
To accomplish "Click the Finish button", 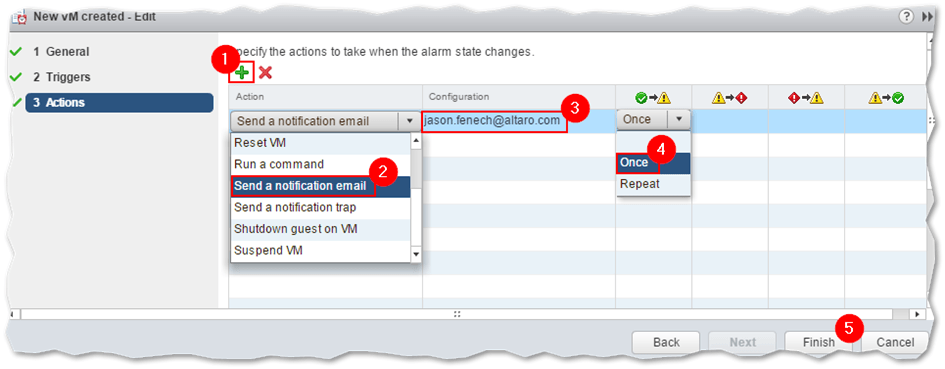I will tap(818, 342).
